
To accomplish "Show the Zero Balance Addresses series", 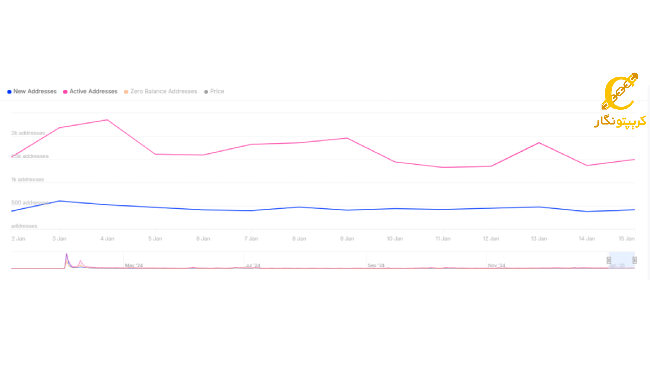I will pyautogui.click(x=164, y=91).
